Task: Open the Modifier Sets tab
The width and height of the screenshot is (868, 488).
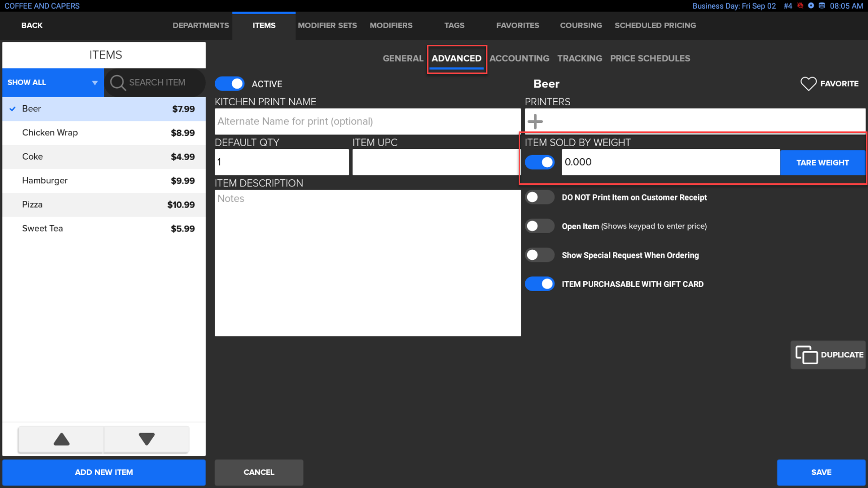Action: [x=327, y=26]
